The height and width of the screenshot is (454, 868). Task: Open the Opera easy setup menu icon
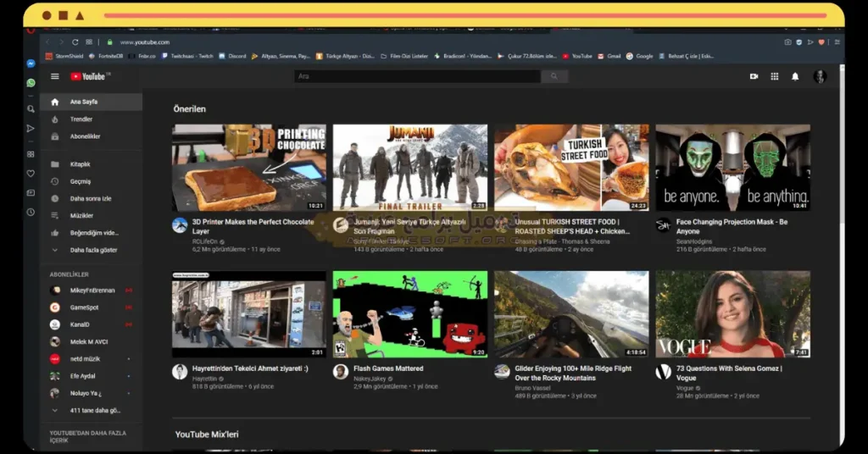click(x=837, y=42)
